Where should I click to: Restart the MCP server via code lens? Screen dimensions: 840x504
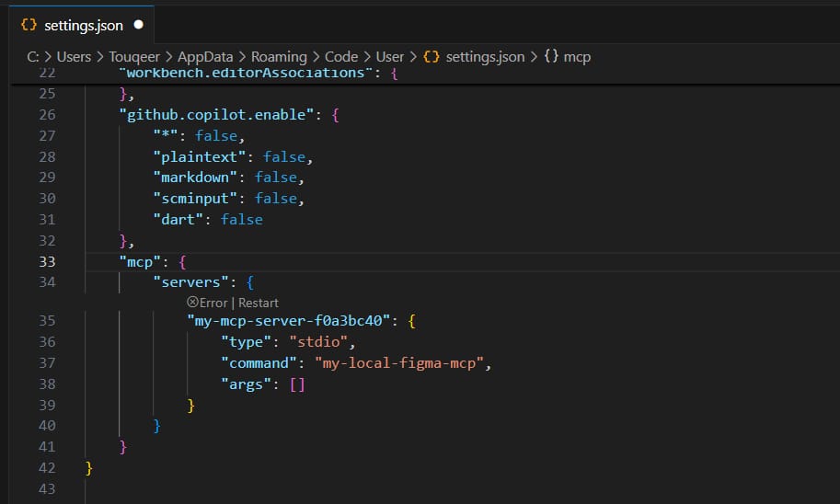point(259,303)
